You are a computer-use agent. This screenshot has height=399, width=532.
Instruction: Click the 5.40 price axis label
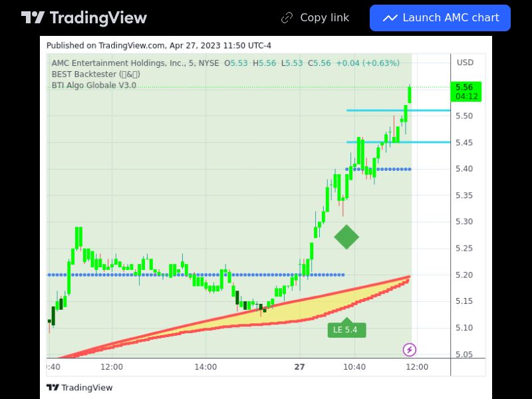tap(464, 169)
